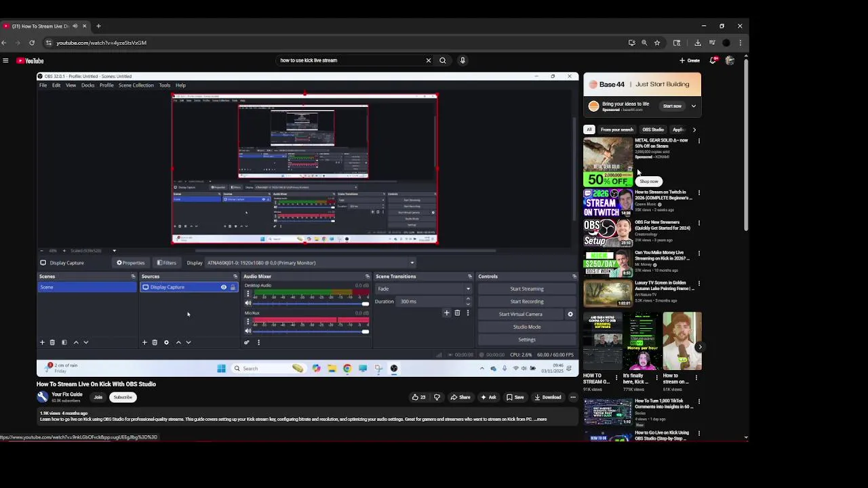Click the YouTube search magnifier button
This screenshot has height=488, width=868.
point(443,60)
